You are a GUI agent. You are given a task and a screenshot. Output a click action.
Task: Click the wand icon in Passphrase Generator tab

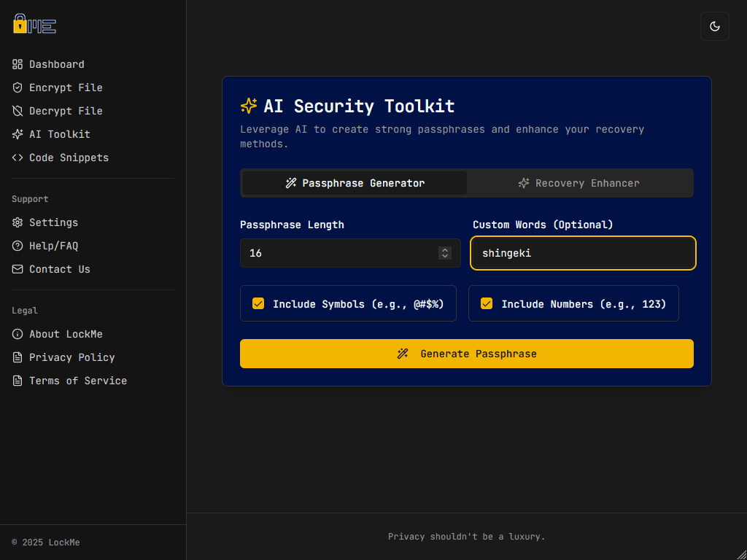[x=290, y=183]
